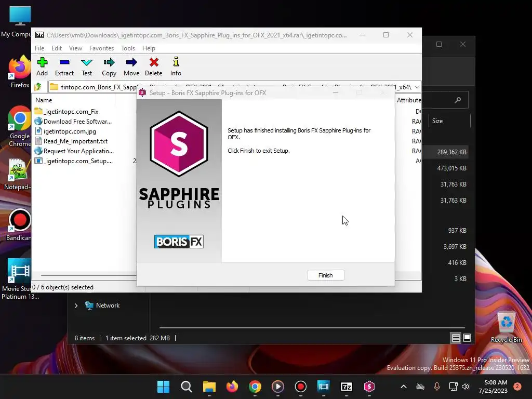The width and height of the screenshot is (532, 399).
Task: Click the Delete toolbar icon in 7-Zip
Action: (154, 66)
